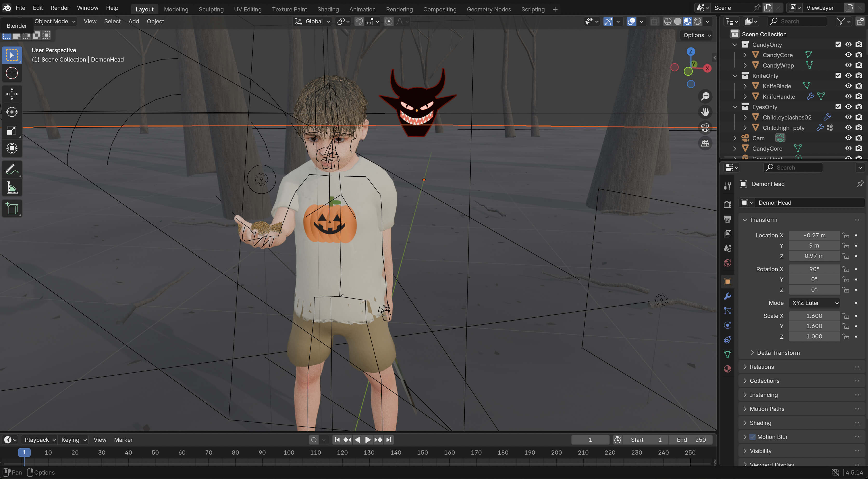Click the End frame field
The height and width of the screenshot is (479, 868).
pyautogui.click(x=691, y=440)
